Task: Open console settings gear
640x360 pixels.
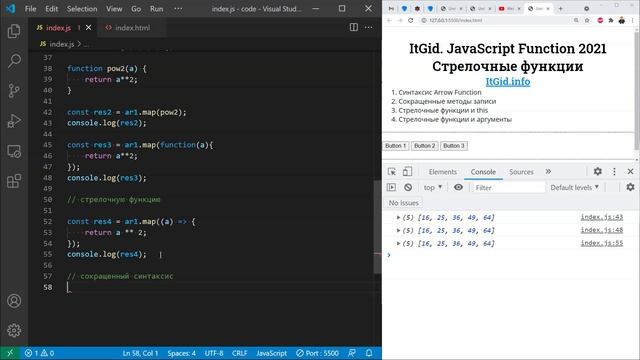Action: pyautogui.click(x=630, y=187)
